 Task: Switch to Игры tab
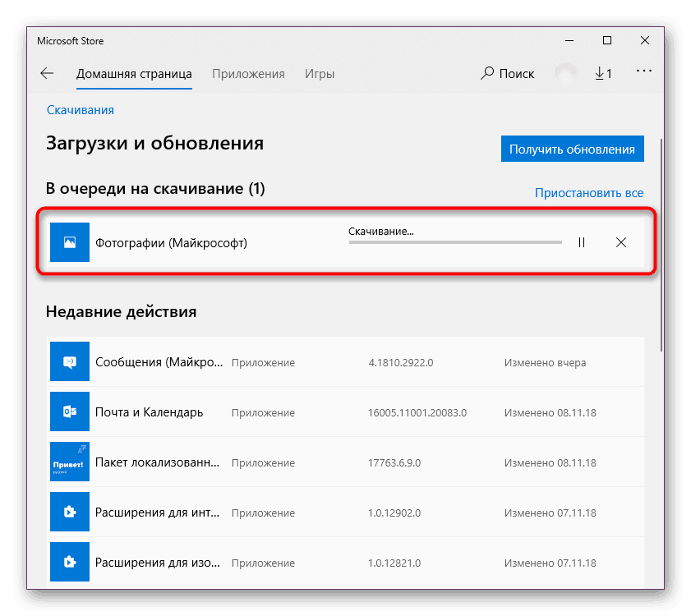[x=320, y=74]
